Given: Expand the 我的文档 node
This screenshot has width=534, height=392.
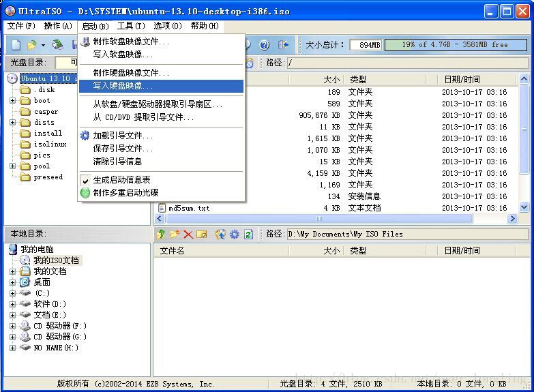Looking at the screenshot, I should pos(12,271).
